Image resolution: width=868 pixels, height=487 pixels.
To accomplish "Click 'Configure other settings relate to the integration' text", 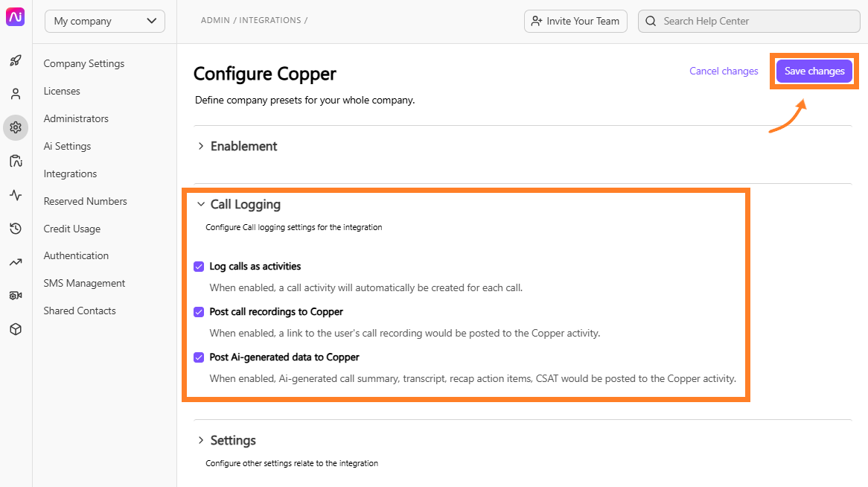I will 292,463.
